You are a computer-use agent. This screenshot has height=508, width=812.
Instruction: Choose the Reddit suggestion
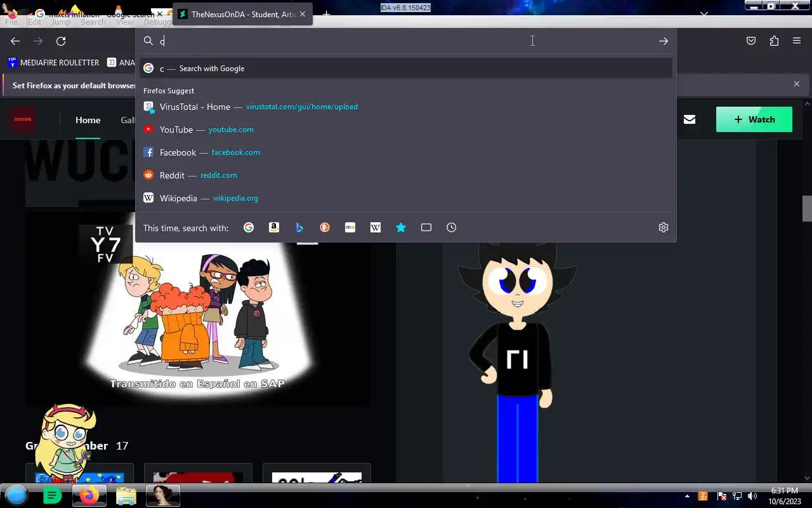click(406, 175)
